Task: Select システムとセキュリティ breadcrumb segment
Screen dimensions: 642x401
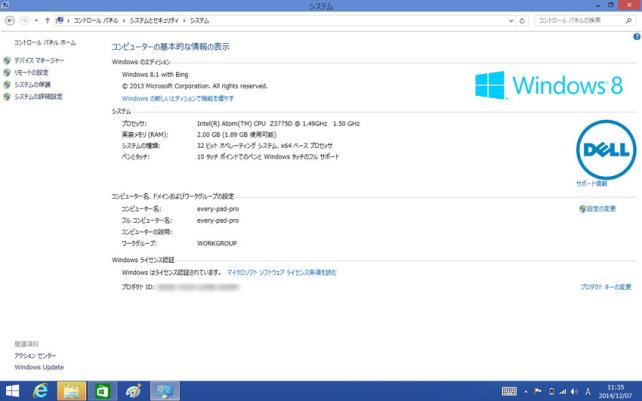Action: click(154, 20)
